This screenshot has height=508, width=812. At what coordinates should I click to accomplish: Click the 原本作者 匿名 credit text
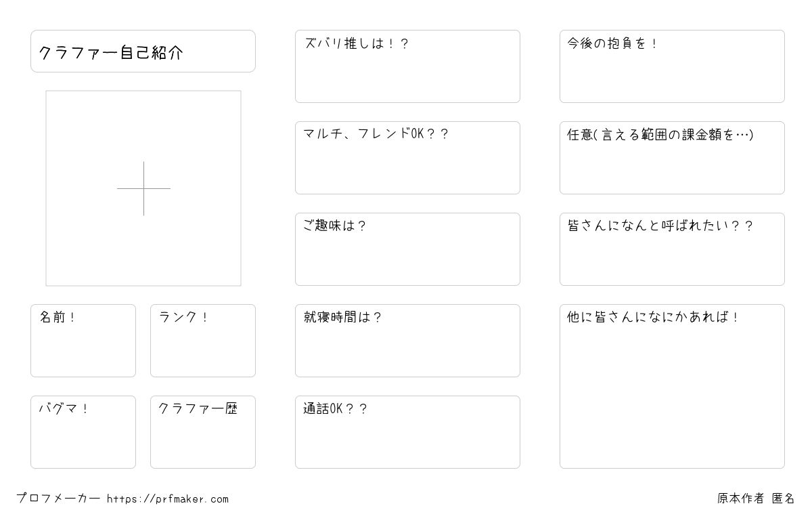point(756,499)
